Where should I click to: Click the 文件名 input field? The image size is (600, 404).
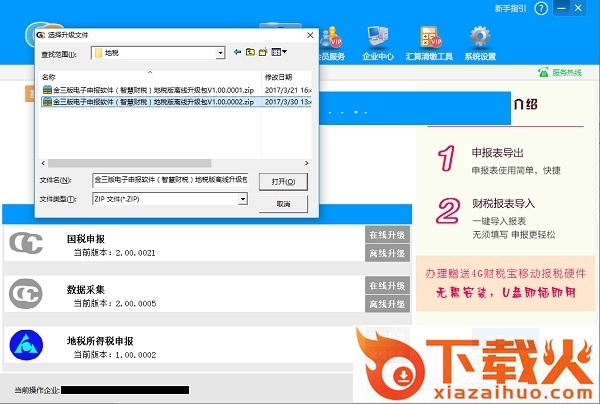coord(170,179)
